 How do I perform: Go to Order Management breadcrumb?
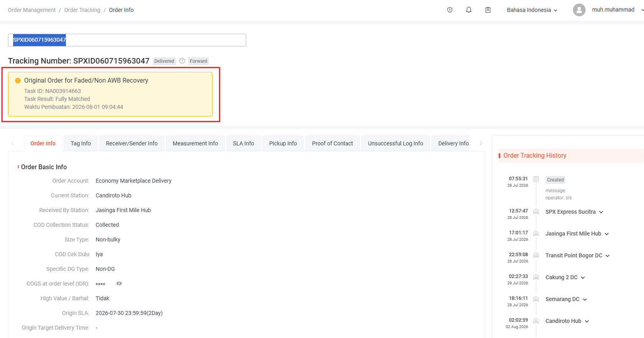click(32, 10)
